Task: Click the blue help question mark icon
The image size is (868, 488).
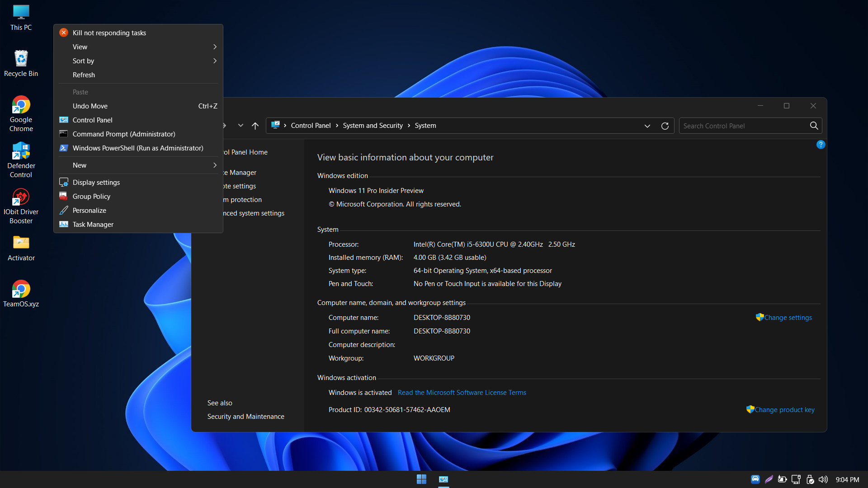Action: [x=821, y=145]
